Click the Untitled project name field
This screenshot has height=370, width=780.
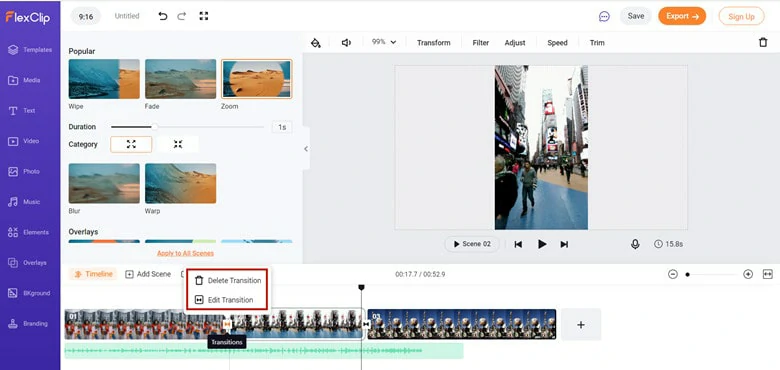point(127,16)
